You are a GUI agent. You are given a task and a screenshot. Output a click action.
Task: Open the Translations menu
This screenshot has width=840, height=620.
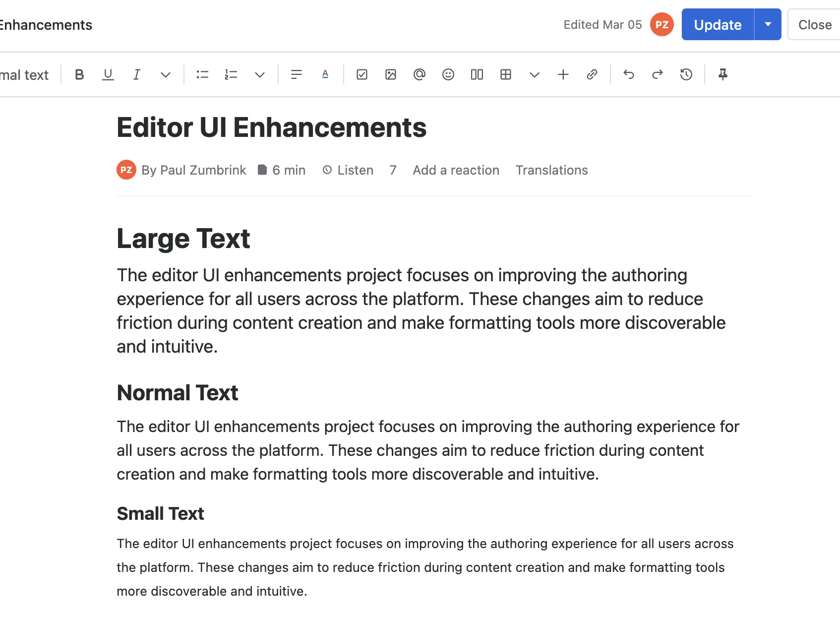(x=552, y=170)
